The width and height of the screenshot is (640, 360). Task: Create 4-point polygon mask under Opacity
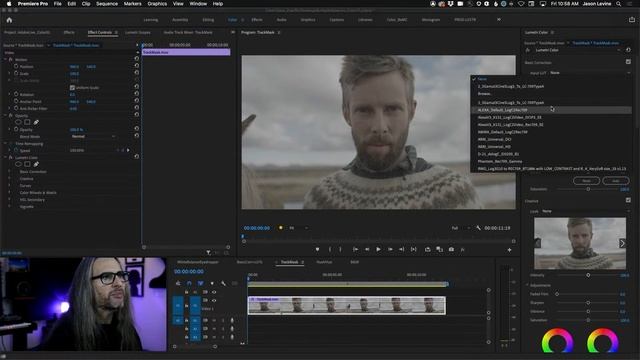pyautogui.click(x=27, y=122)
